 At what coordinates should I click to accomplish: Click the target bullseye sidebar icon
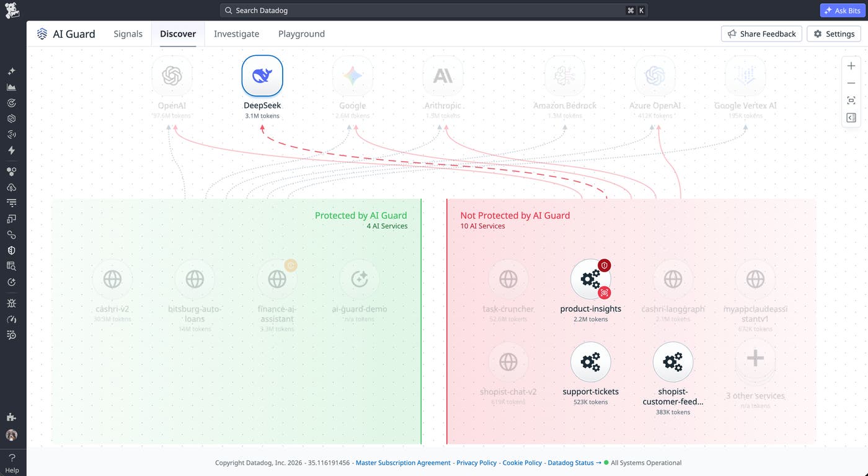coord(11,103)
